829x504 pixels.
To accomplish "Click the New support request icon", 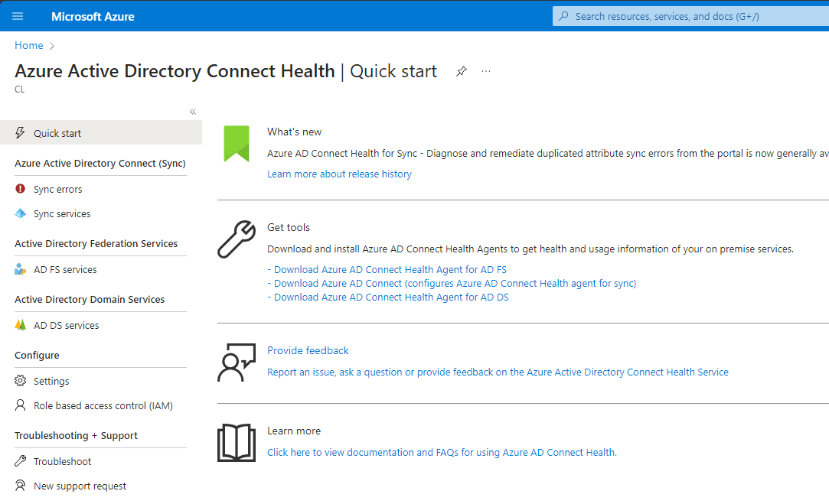I will (x=20, y=486).
